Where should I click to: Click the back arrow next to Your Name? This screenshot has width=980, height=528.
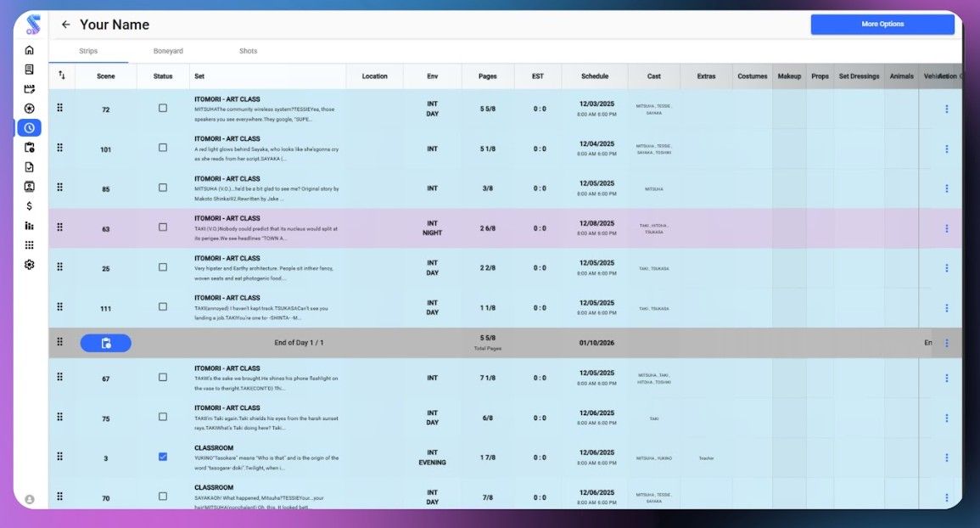66,24
